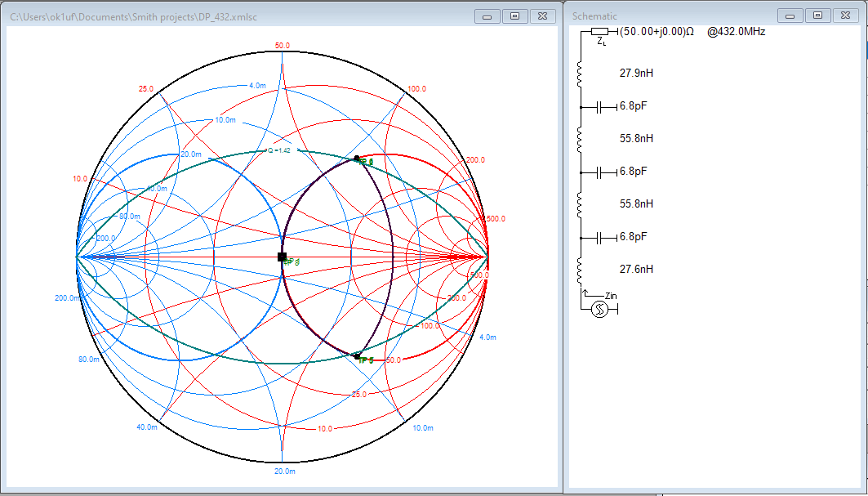
Task: Select the black square marker at chart center
Action: point(282,257)
